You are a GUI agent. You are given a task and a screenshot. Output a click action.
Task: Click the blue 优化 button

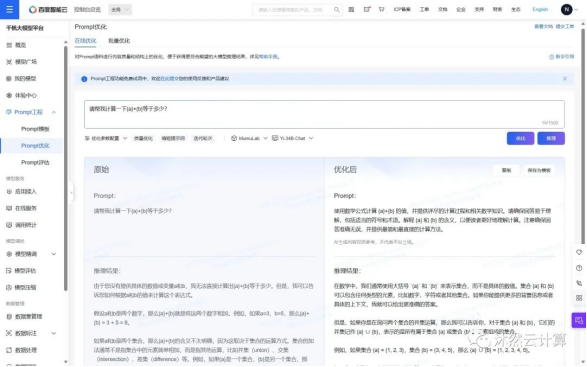pyautogui.click(x=520, y=138)
